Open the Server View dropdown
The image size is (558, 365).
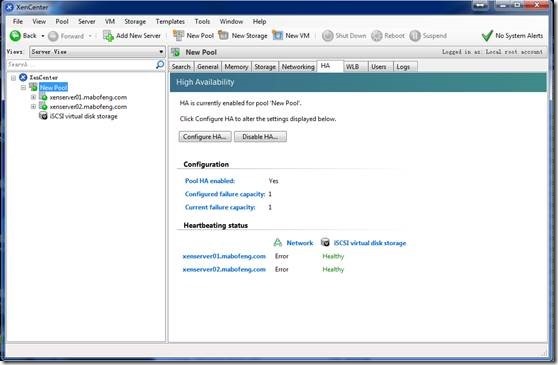[97, 52]
